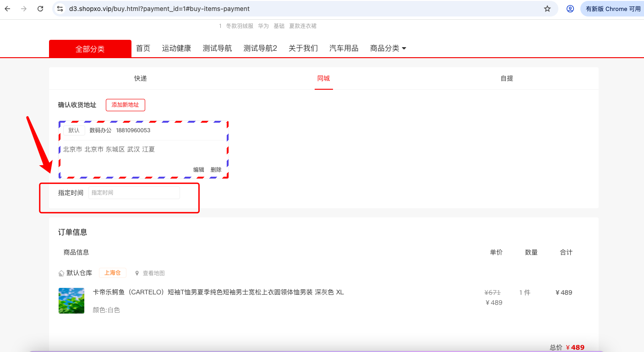Click the 添加新地址 button

[x=126, y=105]
